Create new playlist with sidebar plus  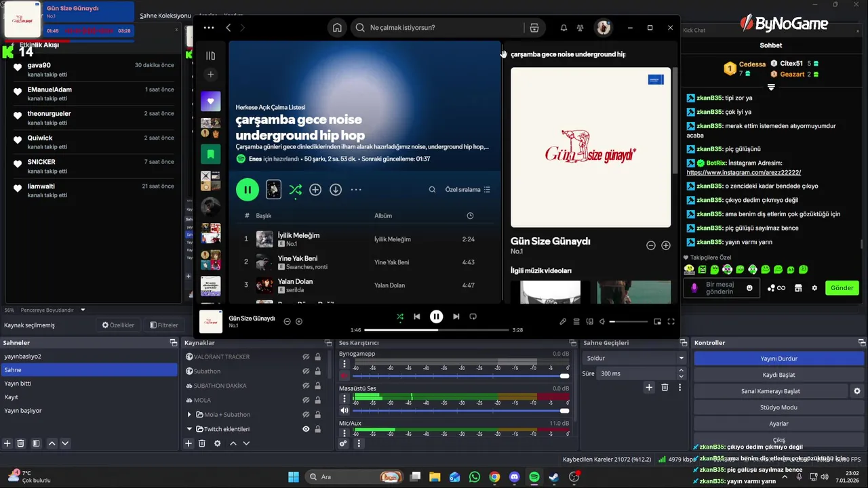coord(211,75)
